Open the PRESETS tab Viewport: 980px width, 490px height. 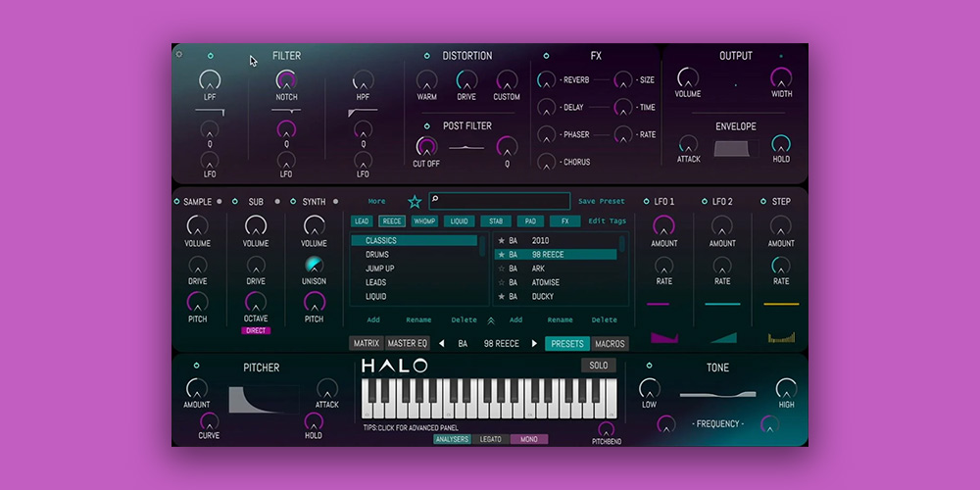tap(567, 344)
